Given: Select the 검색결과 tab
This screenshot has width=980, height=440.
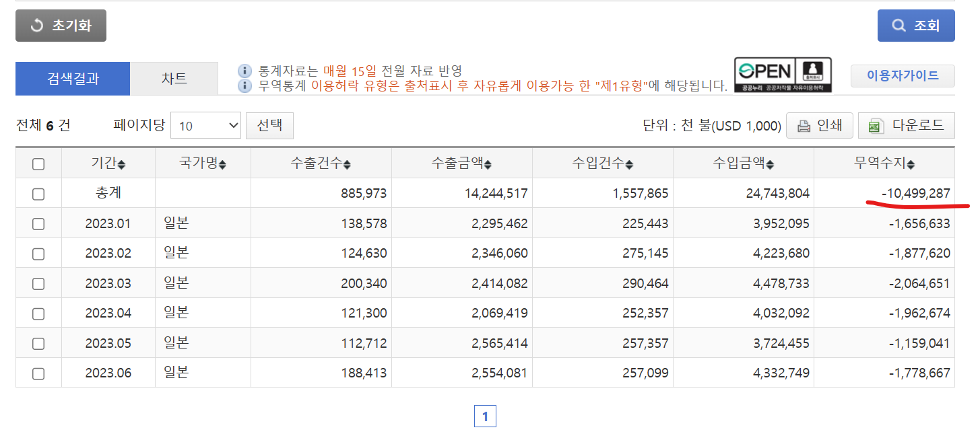Looking at the screenshot, I should coord(73,78).
